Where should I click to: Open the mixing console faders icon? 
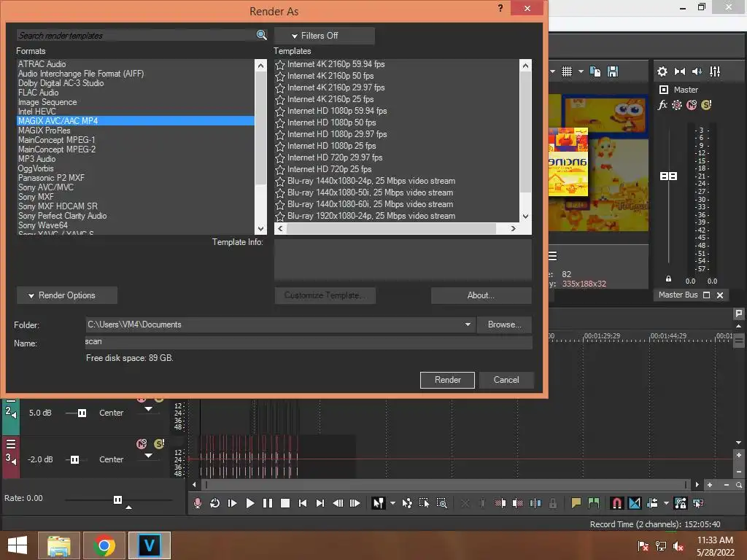pos(715,71)
